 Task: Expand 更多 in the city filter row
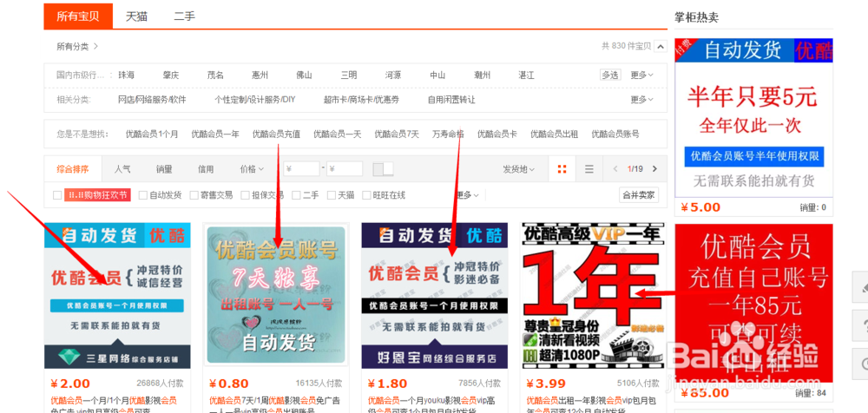(641, 75)
